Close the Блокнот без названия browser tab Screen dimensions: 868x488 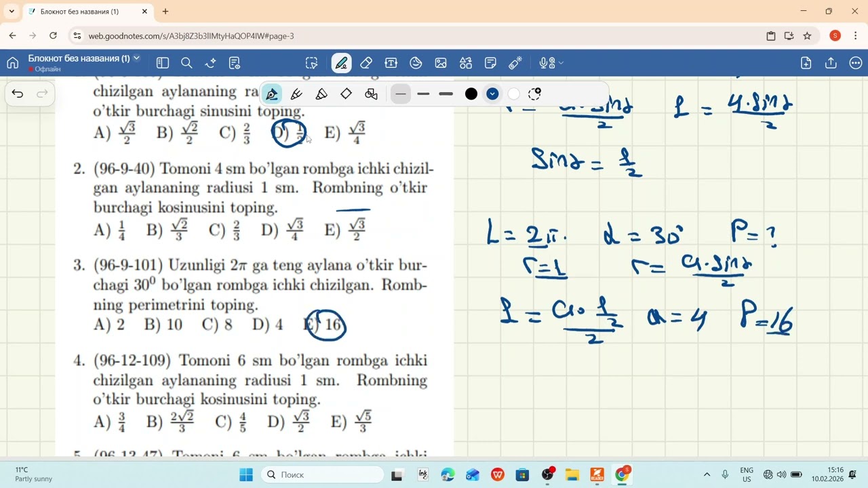pos(144,12)
